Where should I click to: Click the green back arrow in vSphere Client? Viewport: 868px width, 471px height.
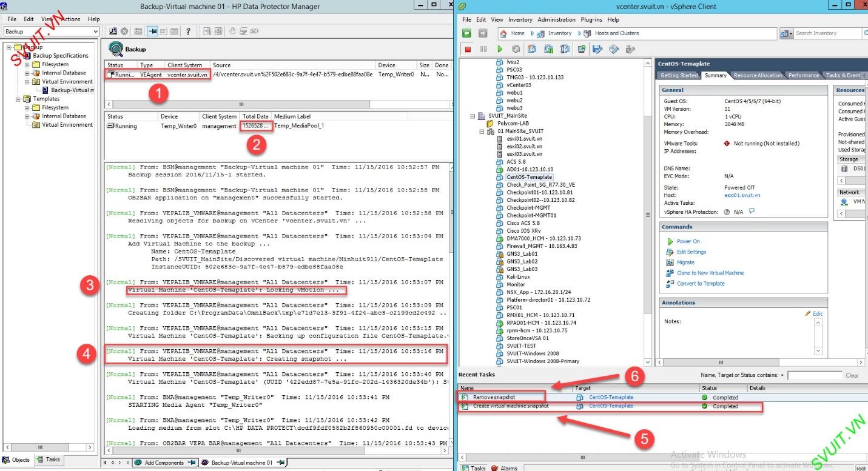click(466, 33)
